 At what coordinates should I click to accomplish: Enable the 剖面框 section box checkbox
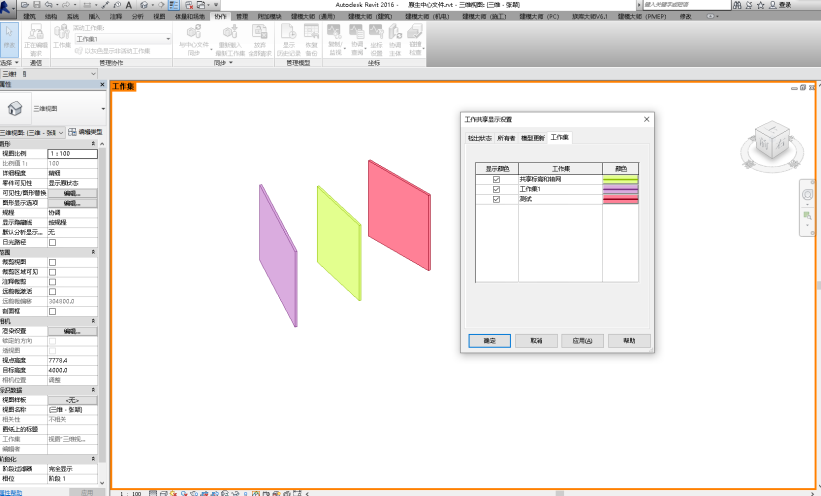click(52, 311)
